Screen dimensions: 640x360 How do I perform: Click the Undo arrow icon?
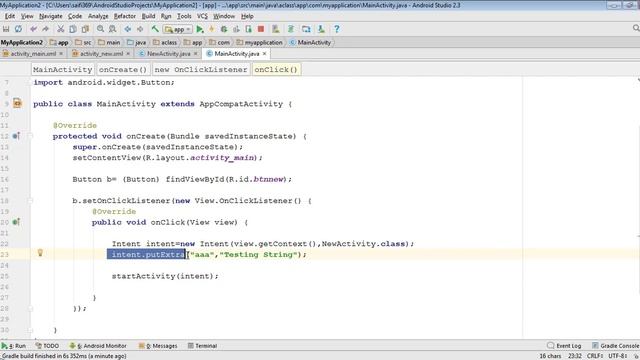click(x=33, y=29)
